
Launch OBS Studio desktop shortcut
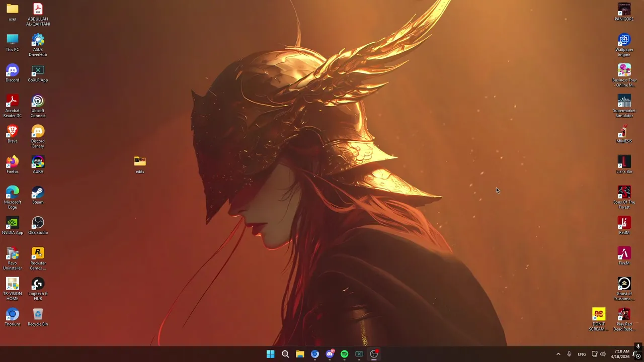[38, 226]
